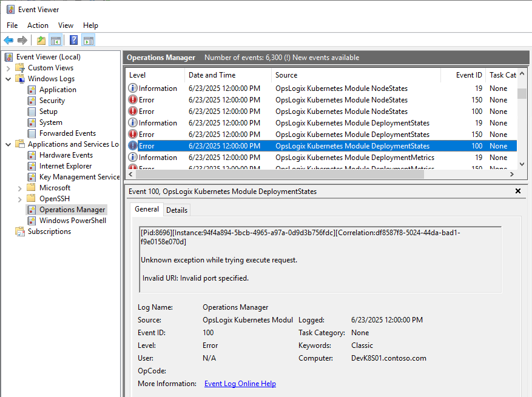The height and width of the screenshot is (397, 532).
Task: Toggle the Show/Hide Console Tree button
Action: point(56,41)
